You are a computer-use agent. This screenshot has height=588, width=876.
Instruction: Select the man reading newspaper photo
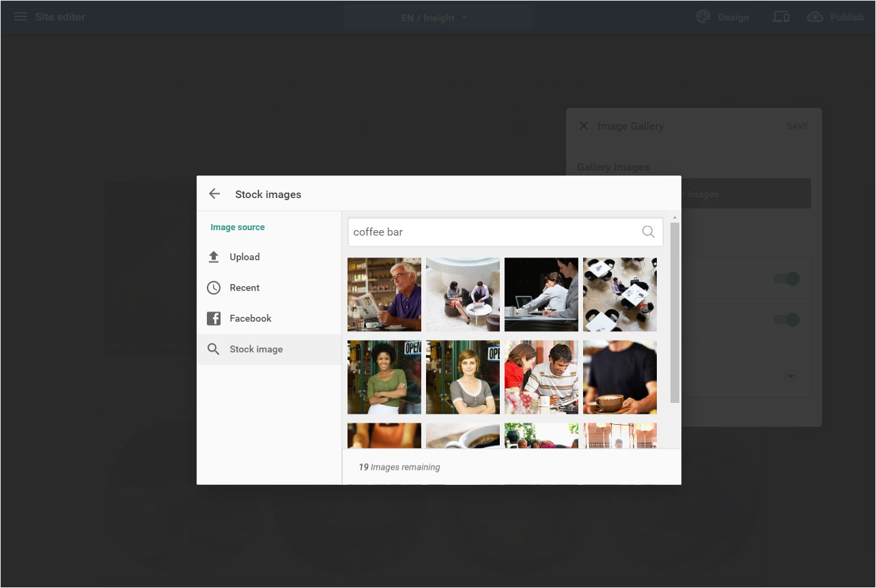click(x=384, y=294)
